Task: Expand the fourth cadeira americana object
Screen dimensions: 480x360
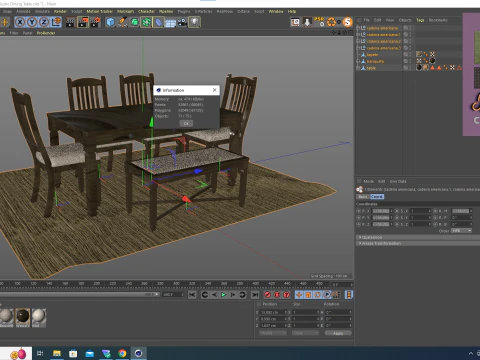Action: point(358,48)
